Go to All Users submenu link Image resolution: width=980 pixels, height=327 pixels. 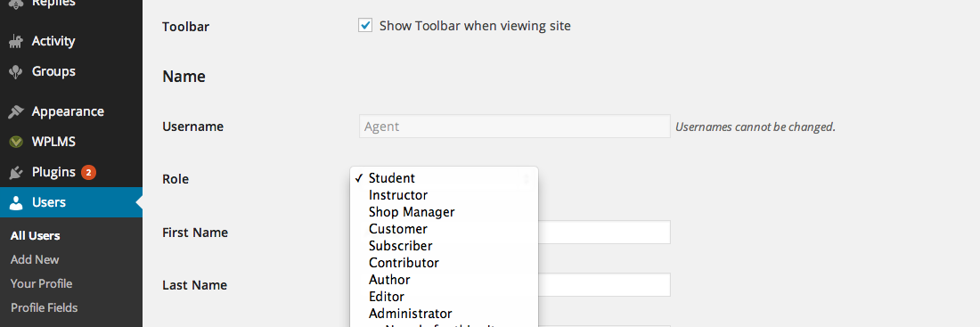(x=35, y=236)
